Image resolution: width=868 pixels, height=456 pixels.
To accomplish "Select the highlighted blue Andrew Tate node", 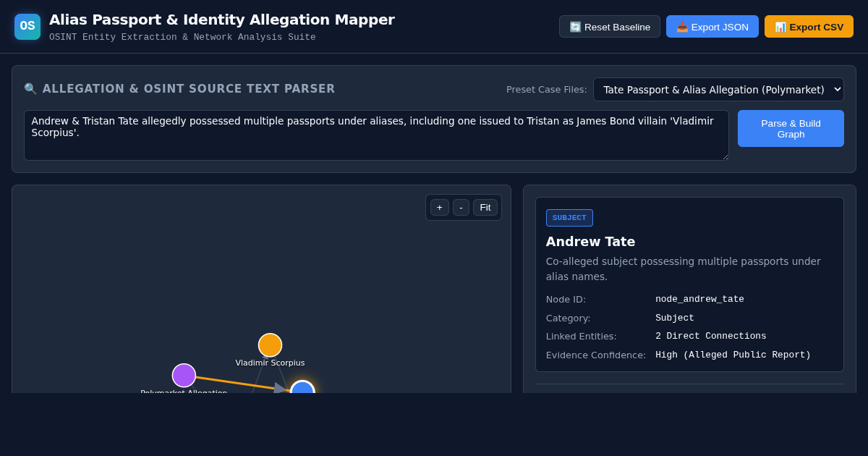I will 302,387.
